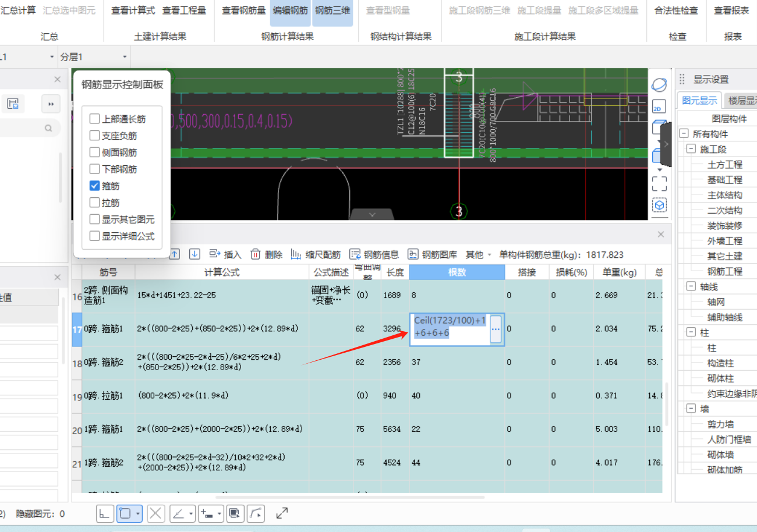This screenshot has width=757, height=532.
Task: Click the 插入 insert row icon
Action: click(214, 254)
